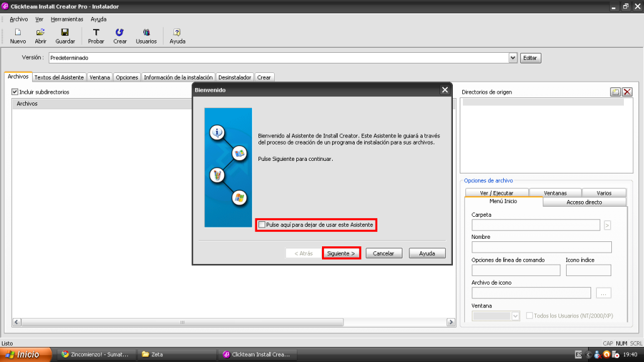Select the Menú Inicio tab
The width and height of the screenshot is (644, 362).
503,202
